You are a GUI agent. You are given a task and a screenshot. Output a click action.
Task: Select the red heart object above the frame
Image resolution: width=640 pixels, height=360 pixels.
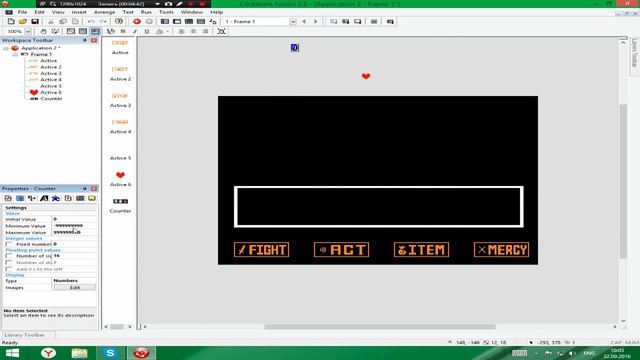pyautogui.click(x=366, y=76)
